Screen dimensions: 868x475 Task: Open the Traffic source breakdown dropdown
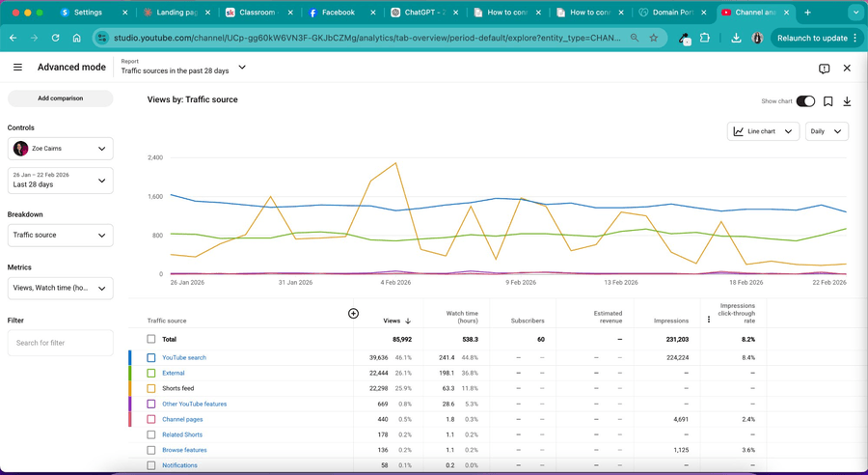60,236
